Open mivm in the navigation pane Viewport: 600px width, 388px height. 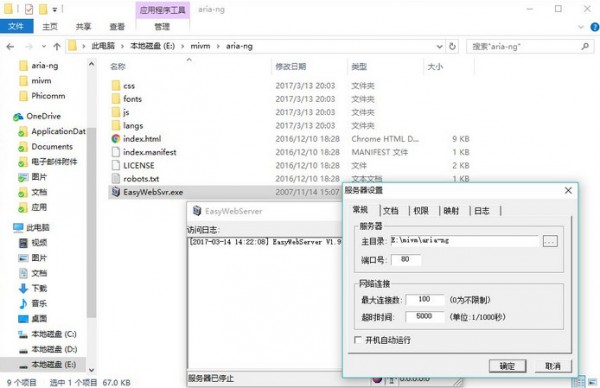click(41, 81)
